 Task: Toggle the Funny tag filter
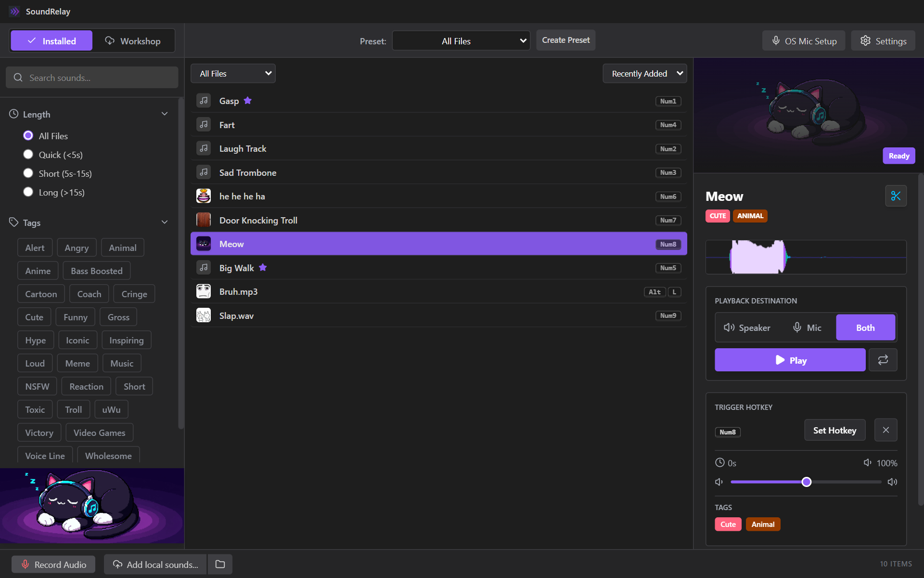pos(76,317)
